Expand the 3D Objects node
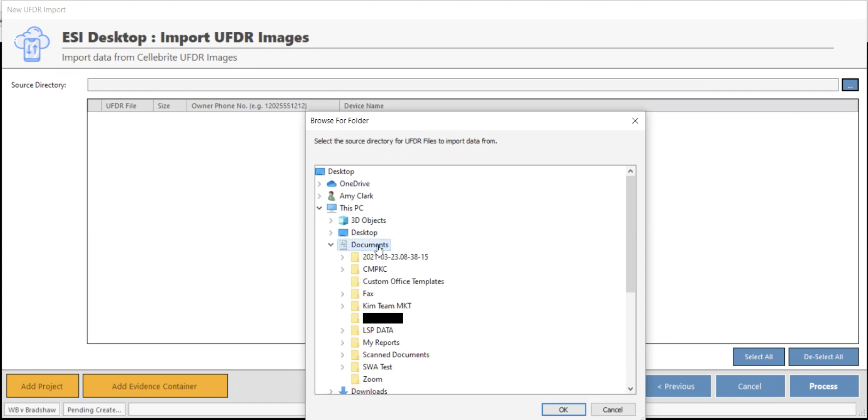868x420 pixels. click(x=331, y=221)
